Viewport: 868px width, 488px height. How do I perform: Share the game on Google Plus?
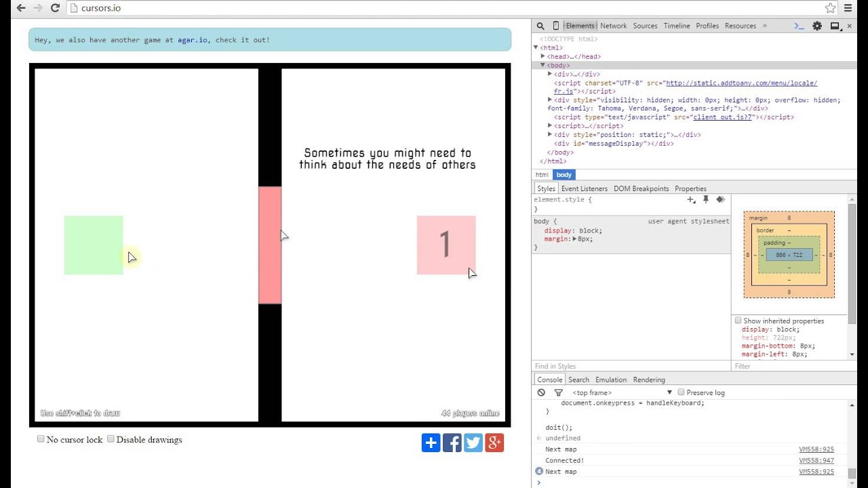pyautogui.click(x=494, y=443)
